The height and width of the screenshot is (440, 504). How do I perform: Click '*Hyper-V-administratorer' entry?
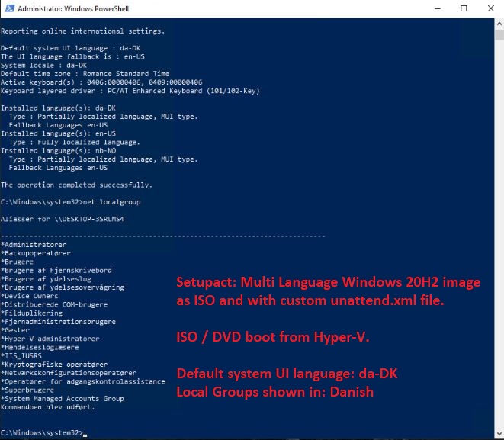pyautogui.click(x=50, y=339)
